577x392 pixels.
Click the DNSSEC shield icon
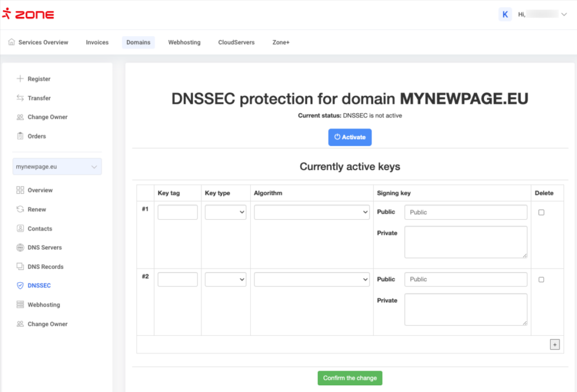(20, 286)
